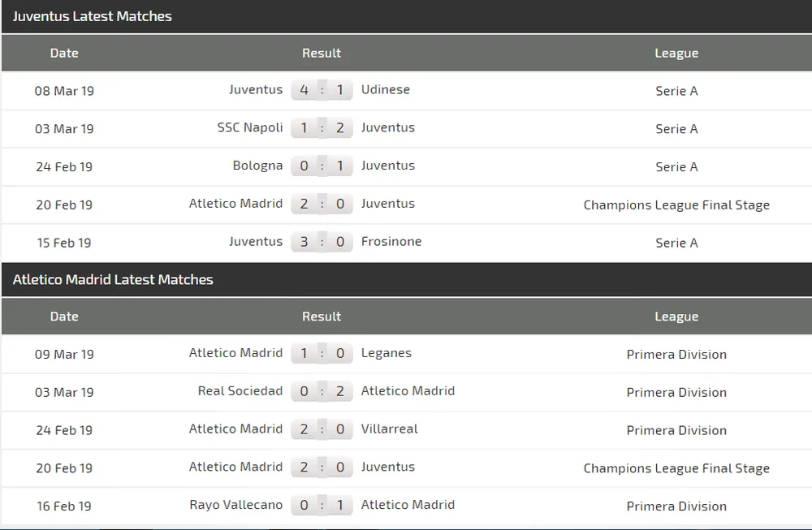812x530 pixels.
Task: Click League header in Atletico Madrid table
Action: coord(676,317)
